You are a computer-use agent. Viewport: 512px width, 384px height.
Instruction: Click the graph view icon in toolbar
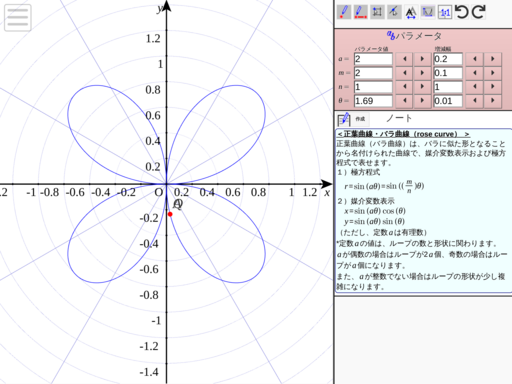(428, 12)
